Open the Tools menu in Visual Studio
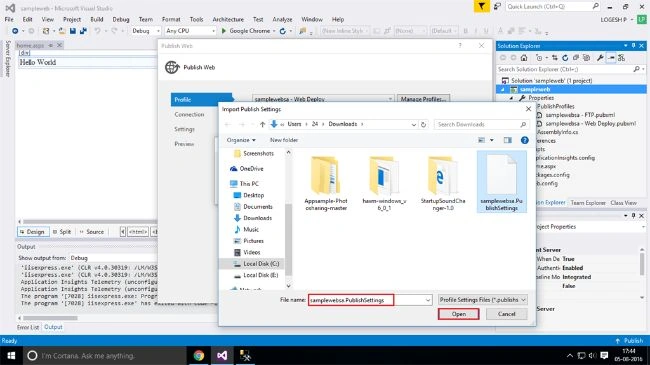The width and height of the screenshot is (650, 365). pyautogui.click(x=196, y=19)
